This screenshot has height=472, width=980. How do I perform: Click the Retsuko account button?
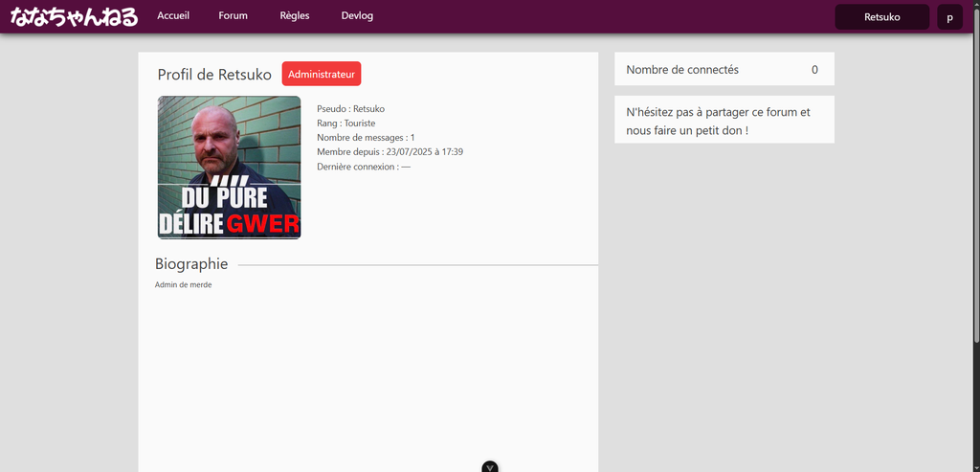(x=881, y=17)
